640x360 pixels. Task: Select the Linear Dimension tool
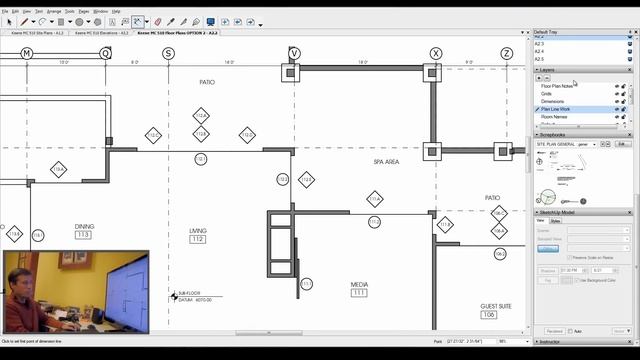(x=138, y=22)
